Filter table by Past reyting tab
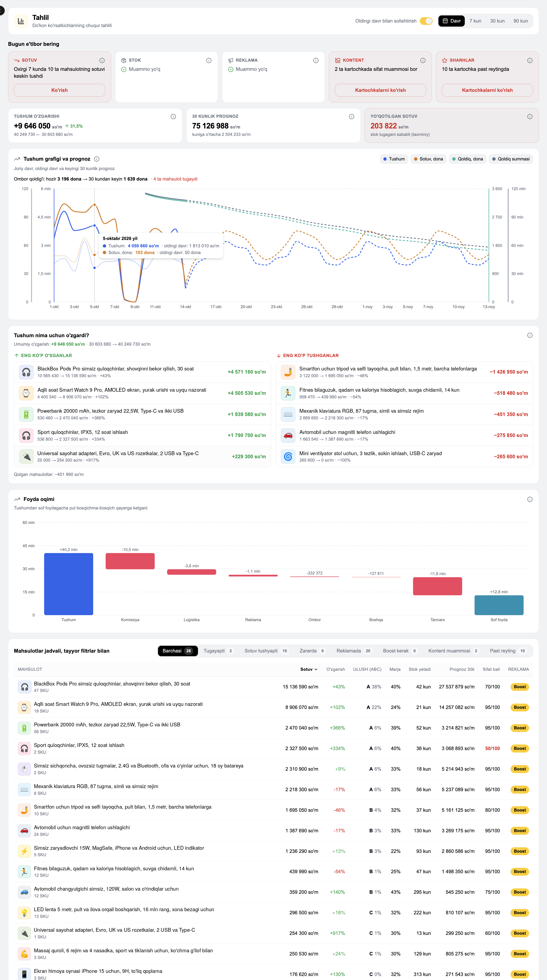 pyautogui.click(x=508, y=651)
